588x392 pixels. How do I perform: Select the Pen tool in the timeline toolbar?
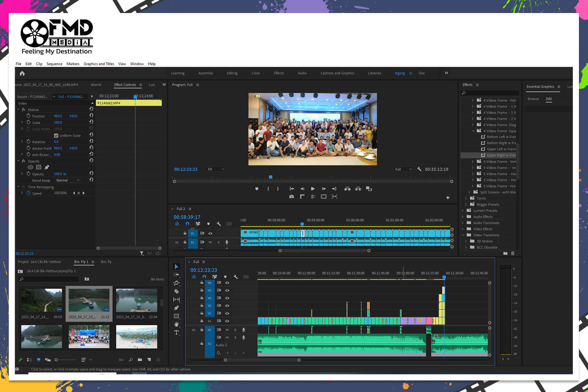[x=176, y=308]
